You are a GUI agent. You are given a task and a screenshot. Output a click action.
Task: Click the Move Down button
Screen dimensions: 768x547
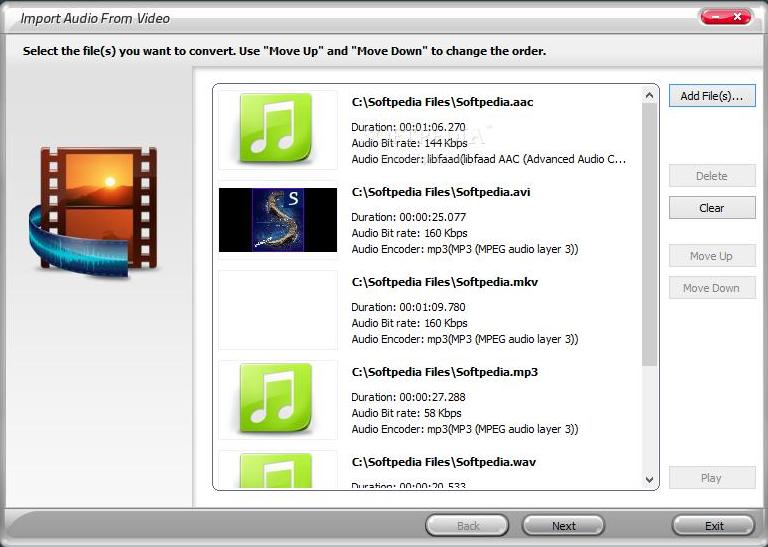[712, 288]
